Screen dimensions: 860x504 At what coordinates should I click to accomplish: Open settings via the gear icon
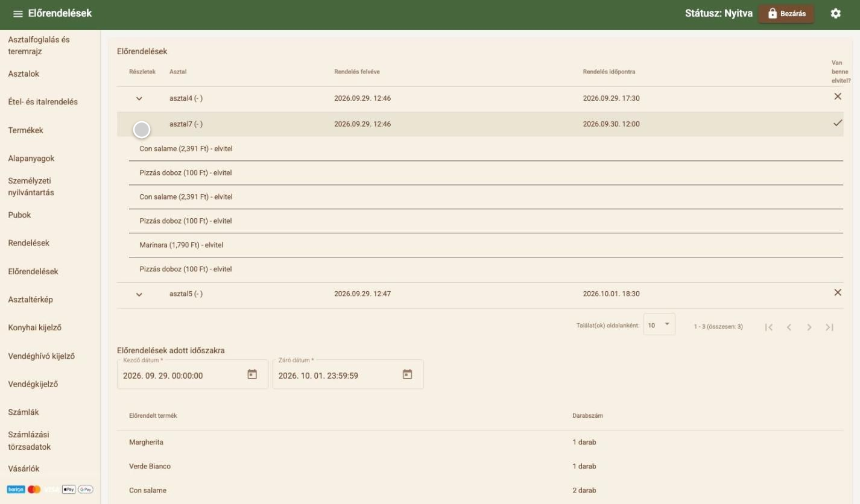[835, 13]
